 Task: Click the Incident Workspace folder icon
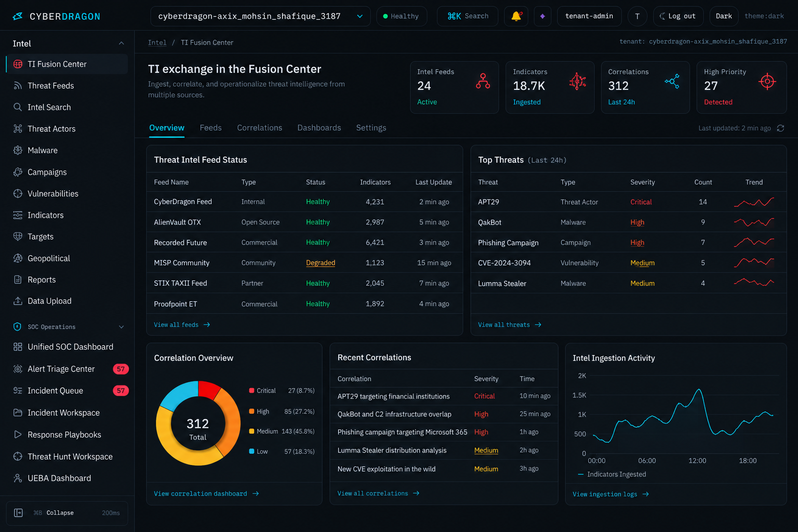(18, 413)
